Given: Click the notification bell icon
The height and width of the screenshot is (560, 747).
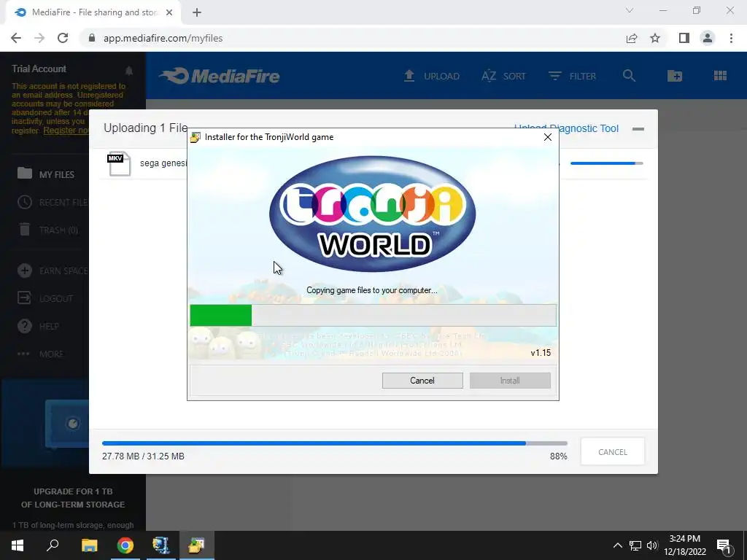Looking at the screenshot, I should (129, 71).
